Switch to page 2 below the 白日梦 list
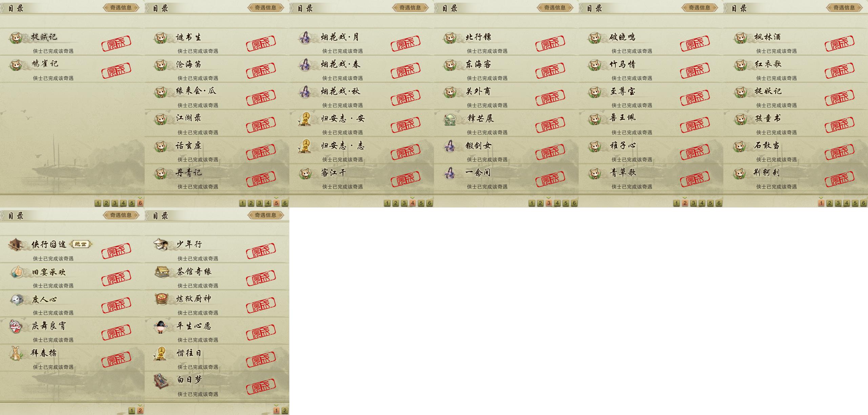868x415 pixels. coord(285,411)
